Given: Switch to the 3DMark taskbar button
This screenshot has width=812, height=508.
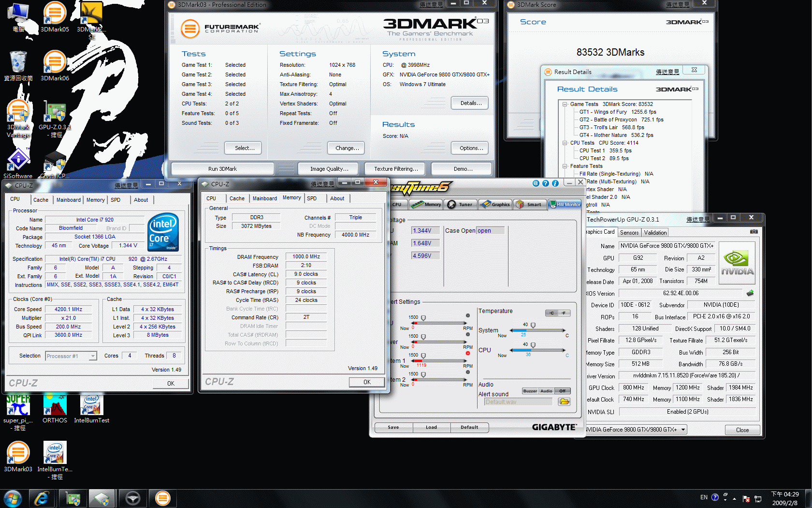Looking at the screenshot, I should pos(162,498).
